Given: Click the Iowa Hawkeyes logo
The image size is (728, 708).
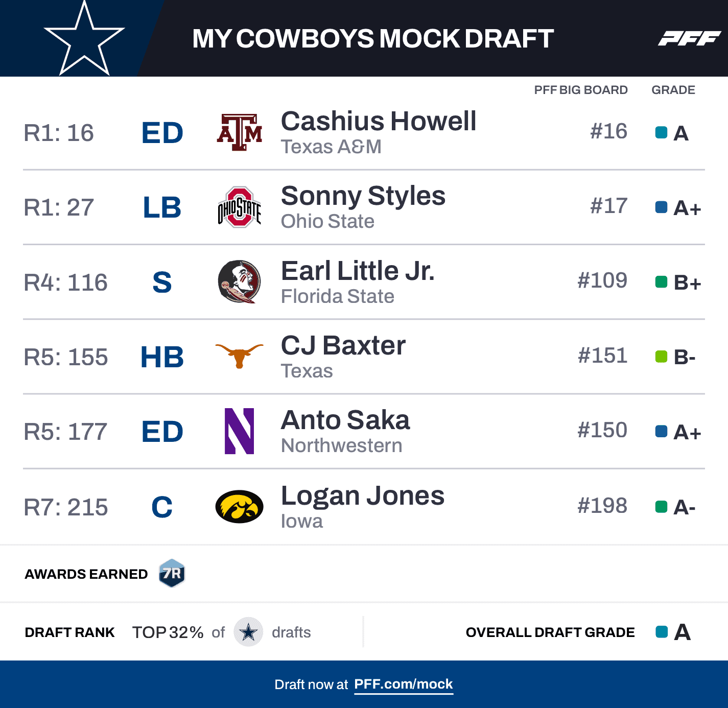Looking at the screenshot, I should click(x=239, y=506).
